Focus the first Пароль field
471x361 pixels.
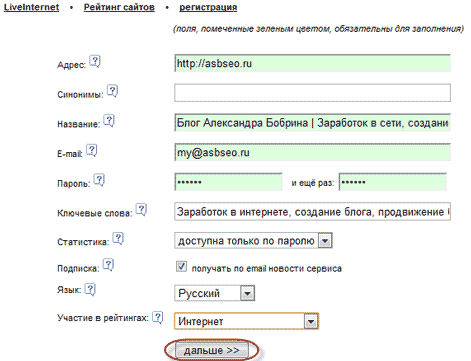click(x=228, y=182)
